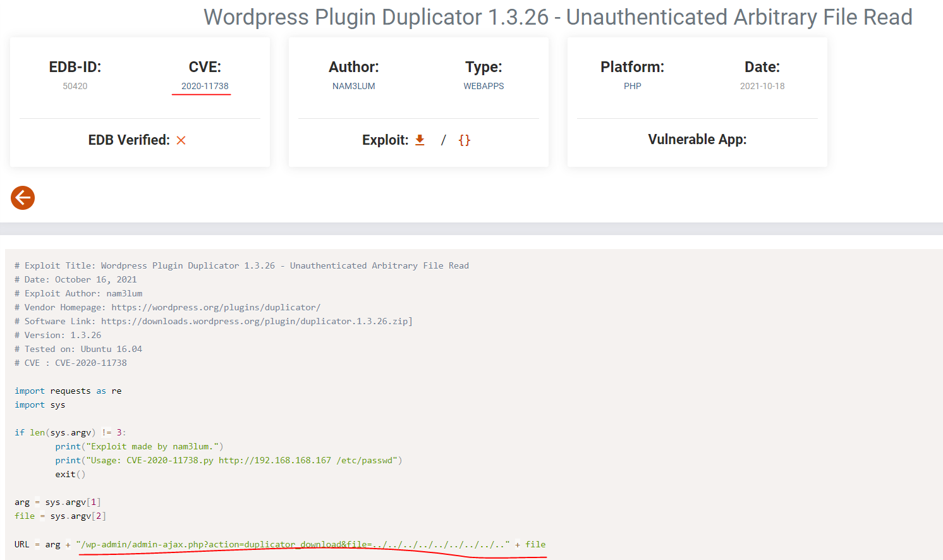The image size is (943, 560).
Task: Click the 'import requests as re' line
Action: pos(68,391)
